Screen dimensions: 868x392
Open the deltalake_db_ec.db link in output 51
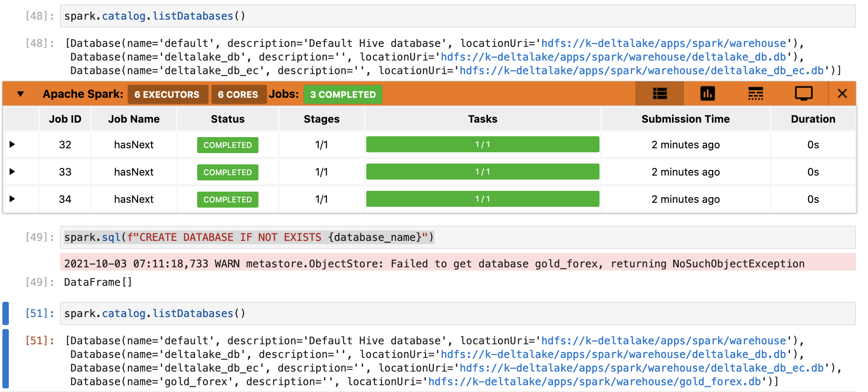pos(642,368)
